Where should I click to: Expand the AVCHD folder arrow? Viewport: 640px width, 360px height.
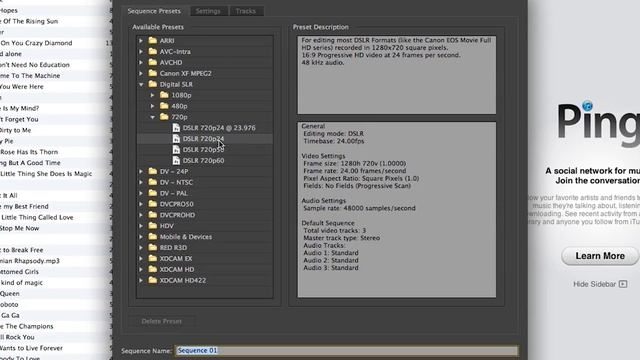click(141, 62)
